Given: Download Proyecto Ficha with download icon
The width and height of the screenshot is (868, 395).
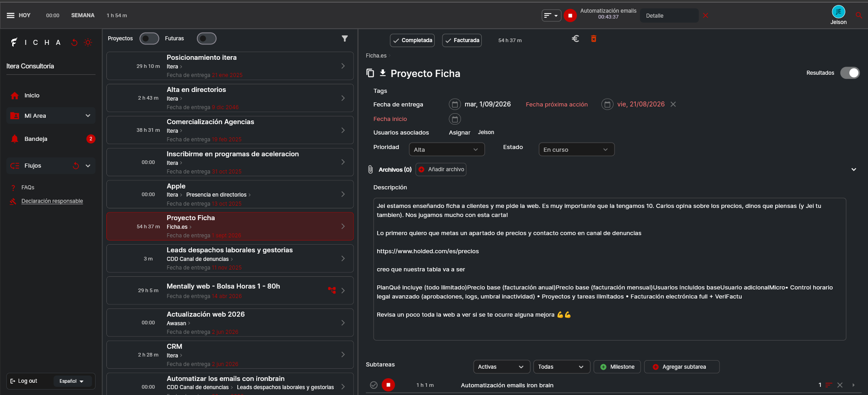Looking at the screenshot, I should point(383,73).
